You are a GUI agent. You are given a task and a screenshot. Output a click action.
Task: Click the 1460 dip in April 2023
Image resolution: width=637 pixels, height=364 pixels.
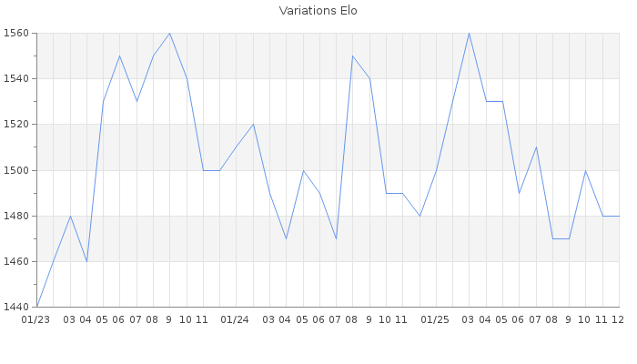(x=86, y=261)
